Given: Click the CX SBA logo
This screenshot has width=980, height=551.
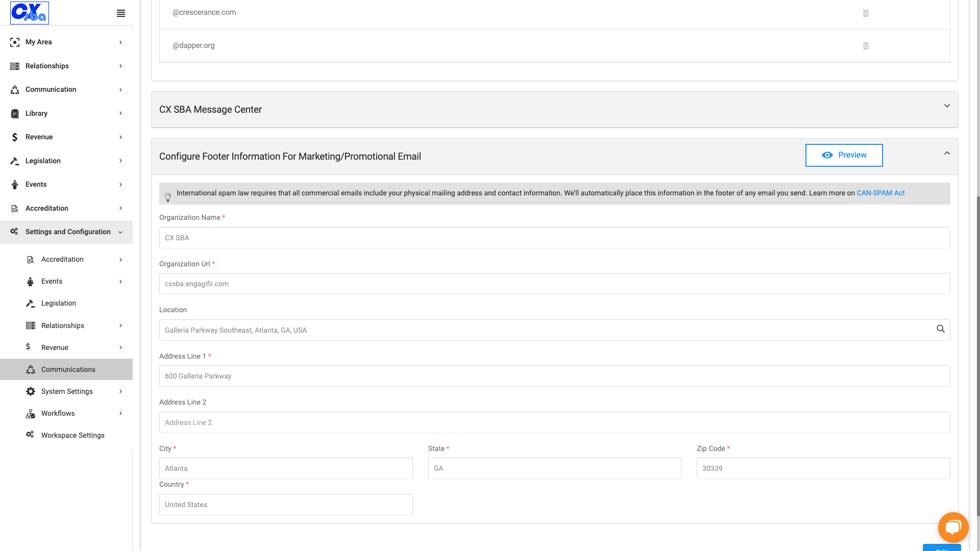Looking at the screenshot, I should click(x=30, y=13).
